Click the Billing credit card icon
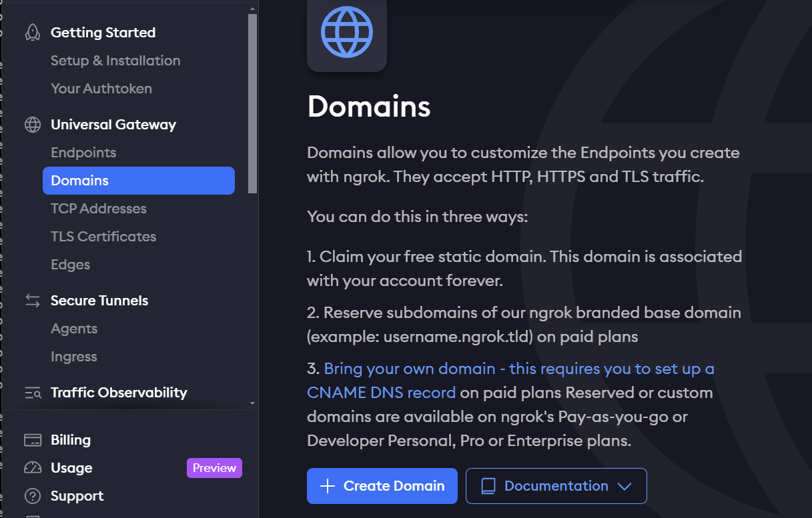 pos(32,440)
